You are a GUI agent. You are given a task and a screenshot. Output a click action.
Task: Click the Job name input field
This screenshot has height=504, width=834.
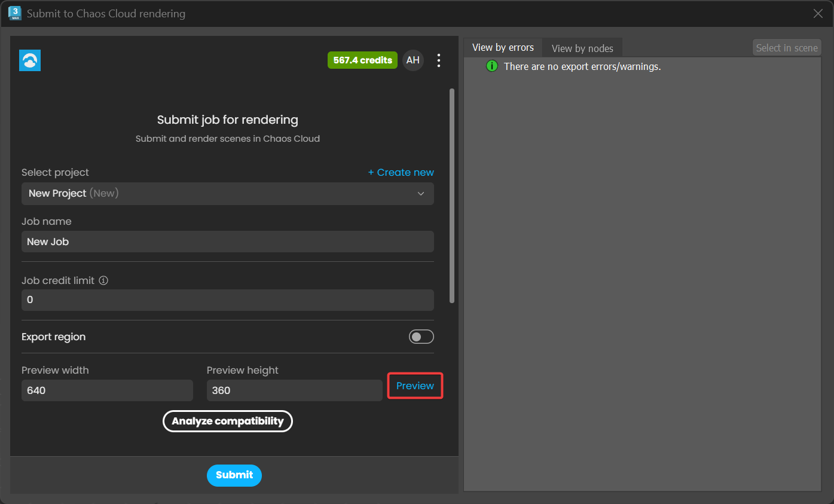228,242
